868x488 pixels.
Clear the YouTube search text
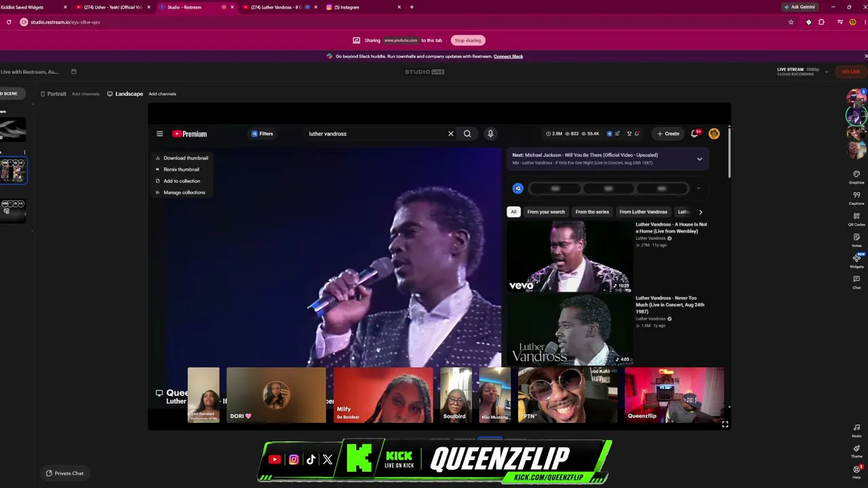(450, 134)
